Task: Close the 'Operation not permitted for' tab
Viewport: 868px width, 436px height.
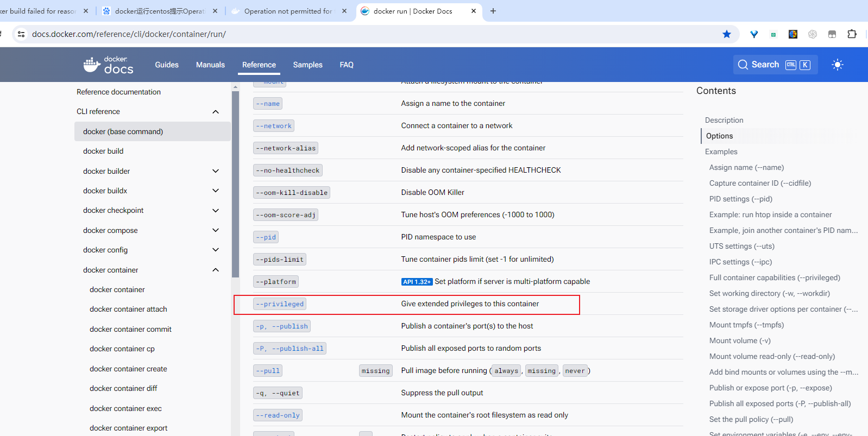Action: [x=344, y=11]
